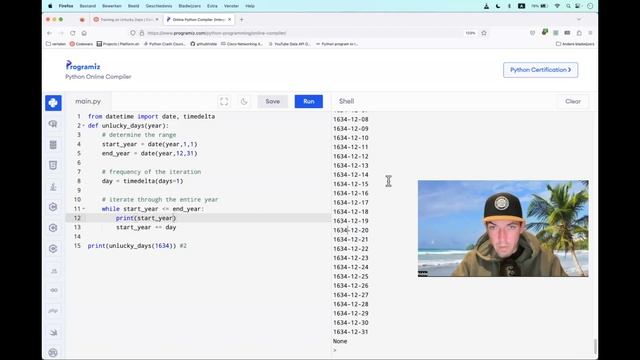Viewport: 640px width, 360px height.
Task: Click the browser back arrow
Action: (x=49, y=33)
